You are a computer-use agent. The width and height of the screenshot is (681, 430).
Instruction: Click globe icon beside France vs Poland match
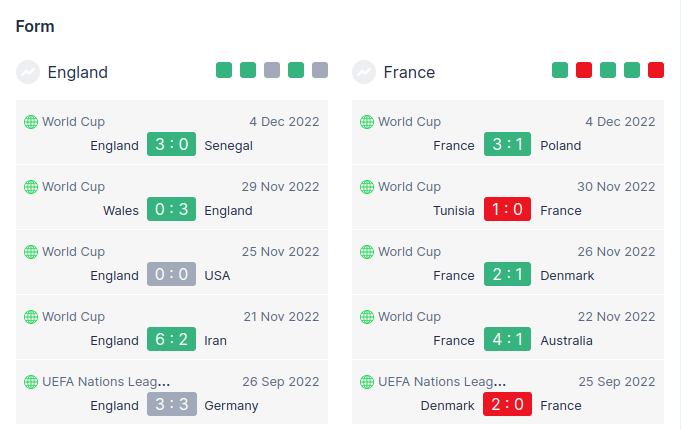(366, 122)
